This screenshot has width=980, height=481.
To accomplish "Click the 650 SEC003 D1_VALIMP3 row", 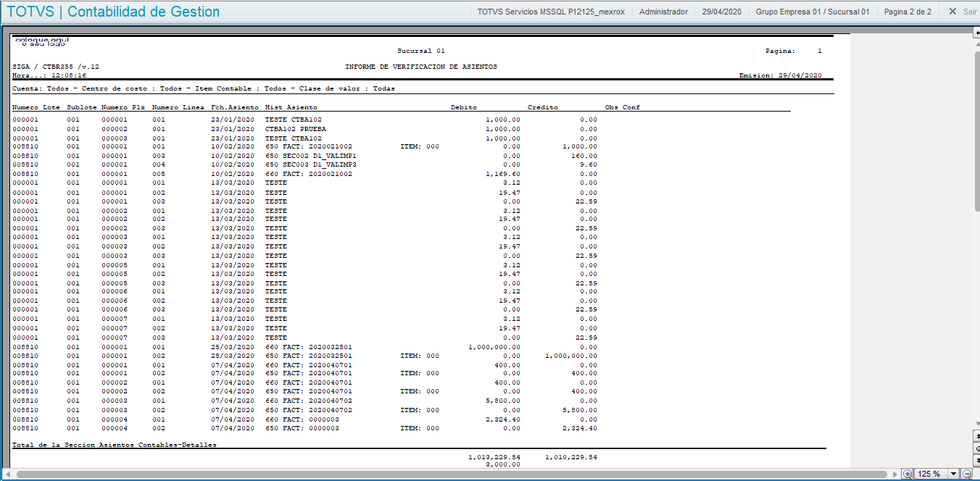I will pyautogui.click(x=305, y=164).
